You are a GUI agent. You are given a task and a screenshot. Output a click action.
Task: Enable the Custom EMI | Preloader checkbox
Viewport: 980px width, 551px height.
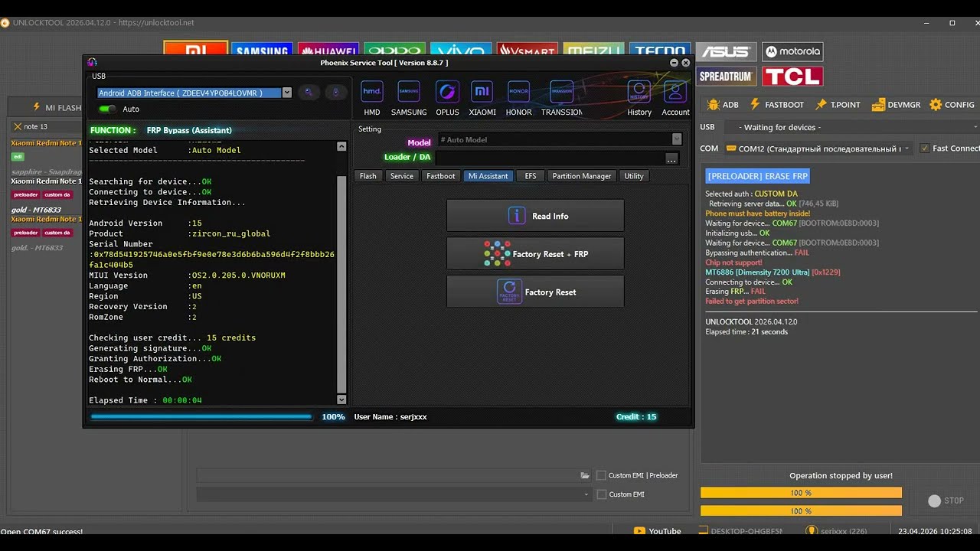click(x=601, y=475)
